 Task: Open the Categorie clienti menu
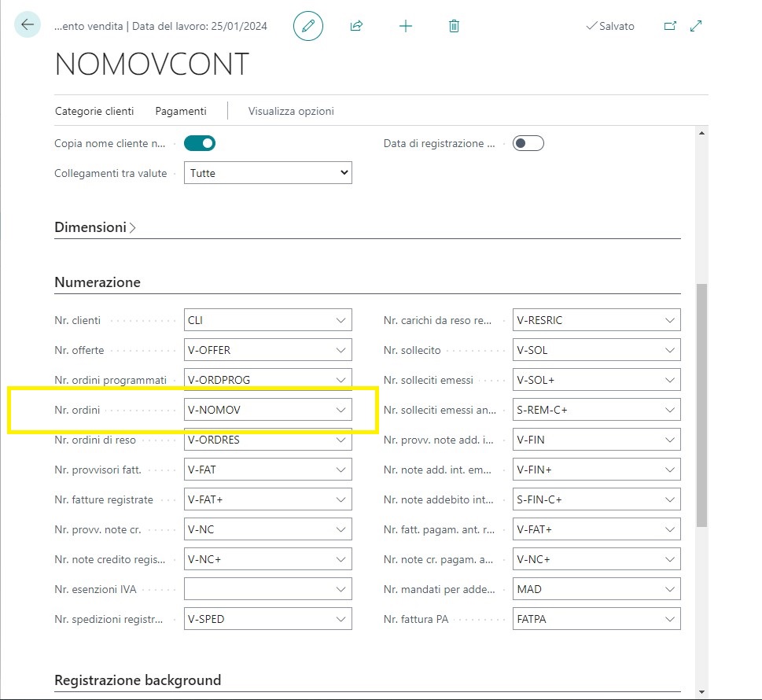point(94,111)
